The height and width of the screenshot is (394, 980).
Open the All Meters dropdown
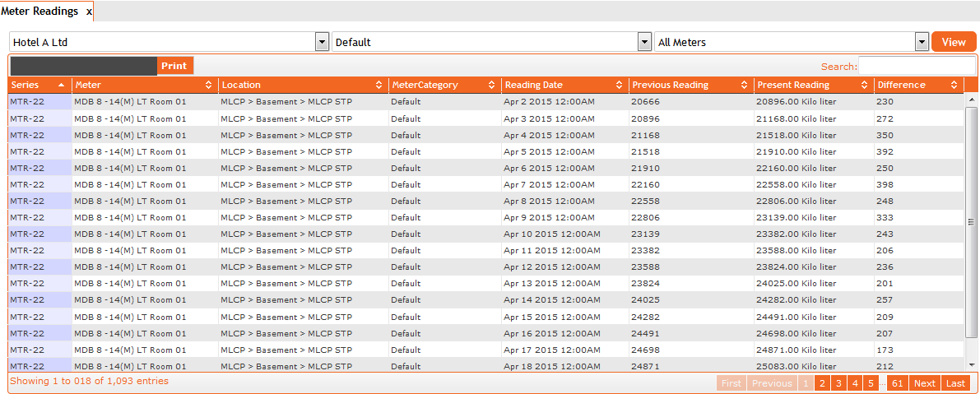tap(922, 42)
